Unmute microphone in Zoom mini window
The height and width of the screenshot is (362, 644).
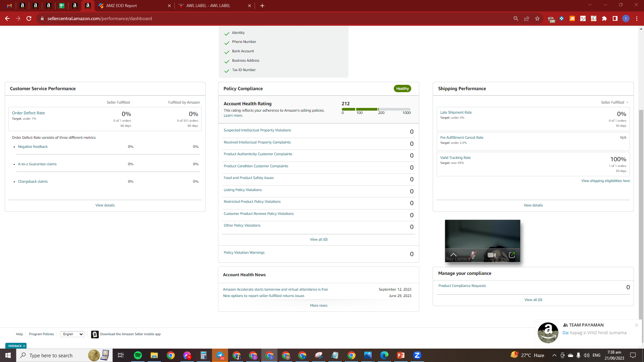tap(473, 255)
